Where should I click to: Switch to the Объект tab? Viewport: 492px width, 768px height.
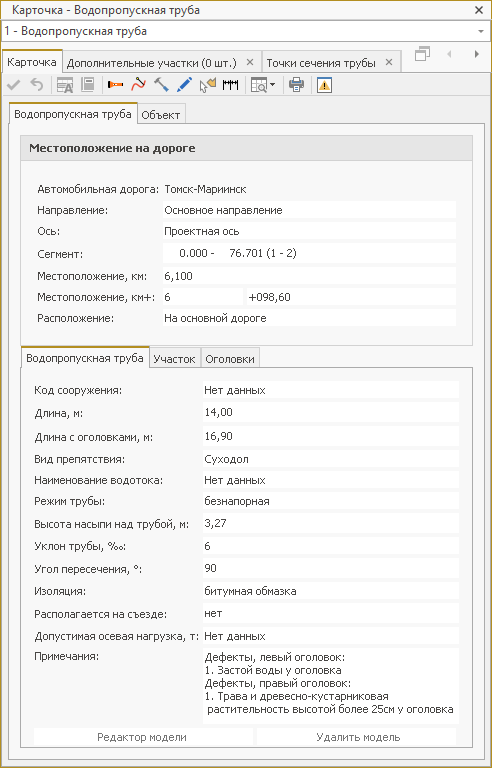(x=161, y=115)
